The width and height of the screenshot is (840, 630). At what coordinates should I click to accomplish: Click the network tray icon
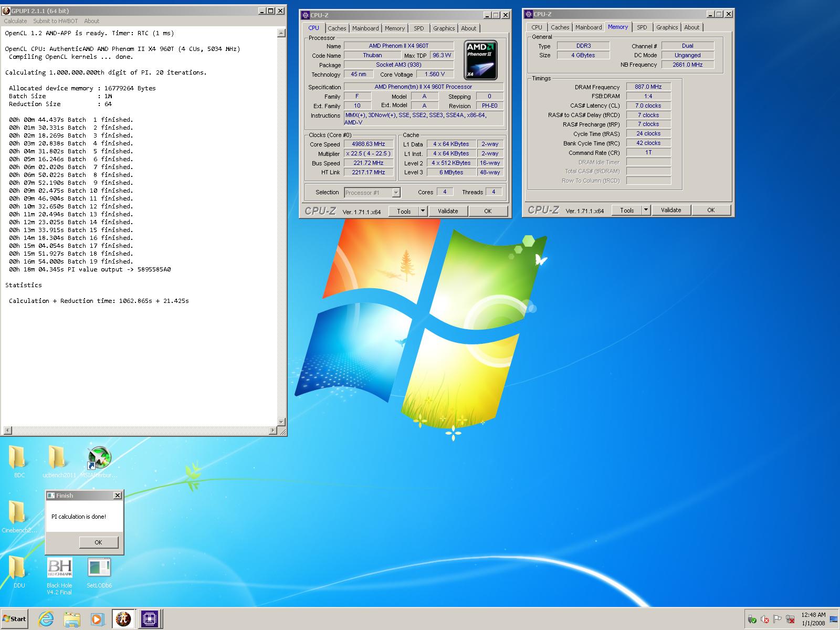tap(791, 619)
